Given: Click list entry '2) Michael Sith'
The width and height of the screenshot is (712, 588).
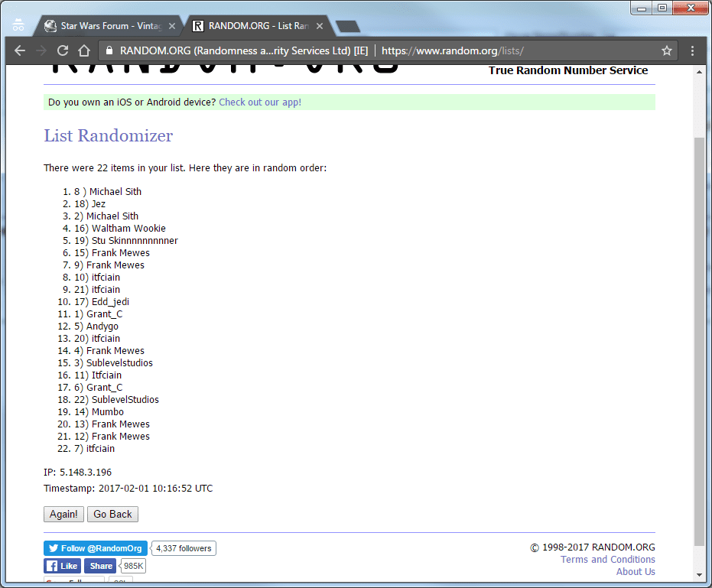Looking at the screenshot, I should click(x=106, y=216).
